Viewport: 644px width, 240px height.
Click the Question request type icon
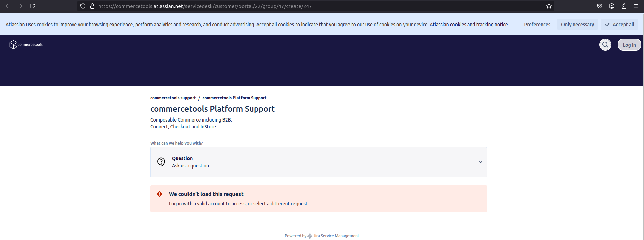pyautogui.click(x=161, y=162)
